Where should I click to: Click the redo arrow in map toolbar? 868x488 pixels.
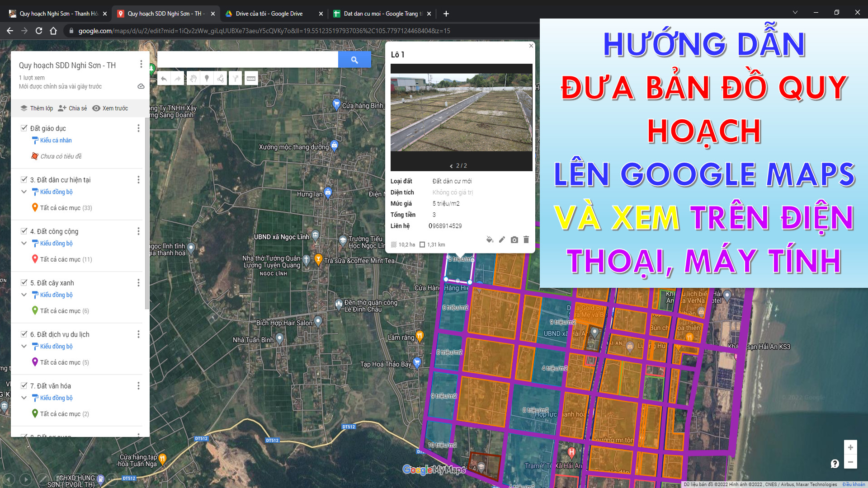tap(178, 79)
